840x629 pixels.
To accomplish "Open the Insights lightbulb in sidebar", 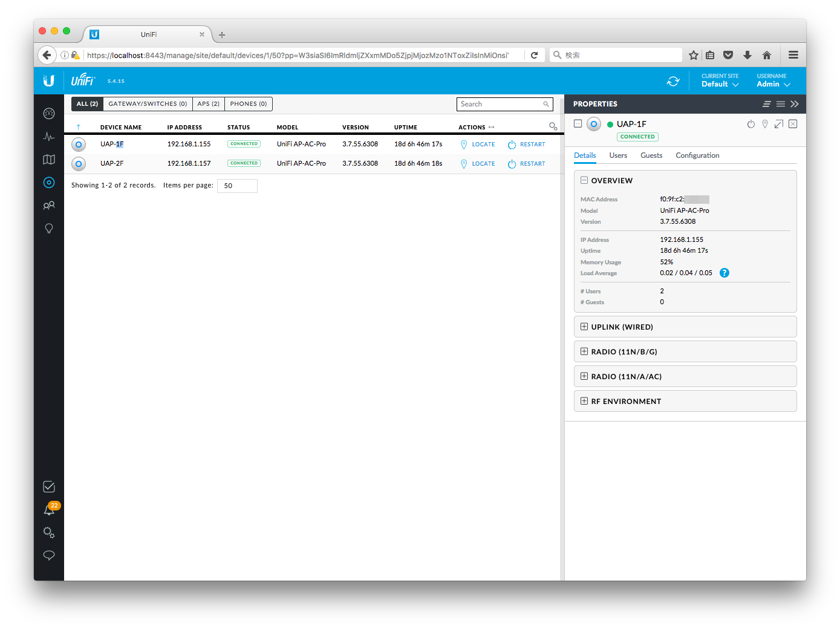I will (49, 229).
